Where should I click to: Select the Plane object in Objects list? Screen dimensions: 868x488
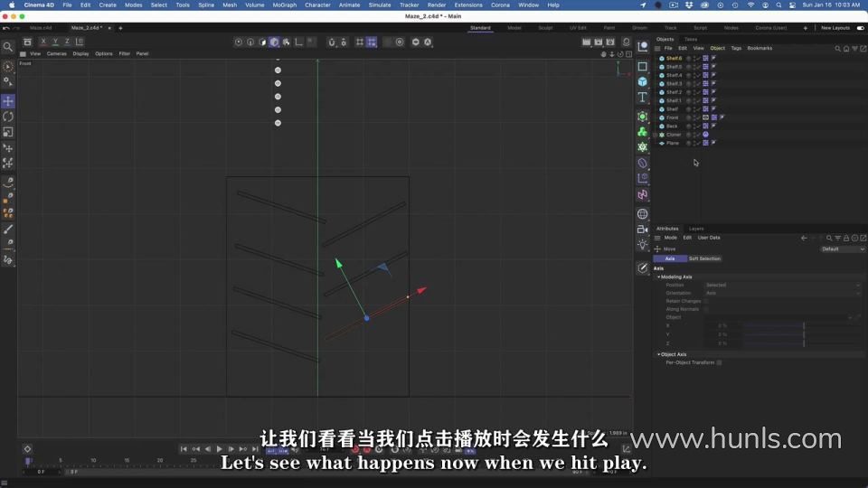(672, 143)
